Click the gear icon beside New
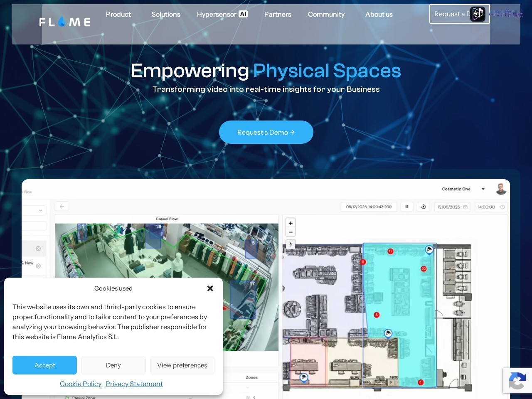The image size is (532, 399). 38,266
